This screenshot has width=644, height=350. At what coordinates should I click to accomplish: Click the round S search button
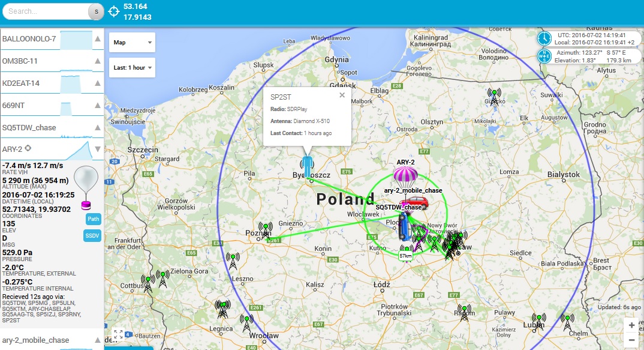click(x=96, y=11)
